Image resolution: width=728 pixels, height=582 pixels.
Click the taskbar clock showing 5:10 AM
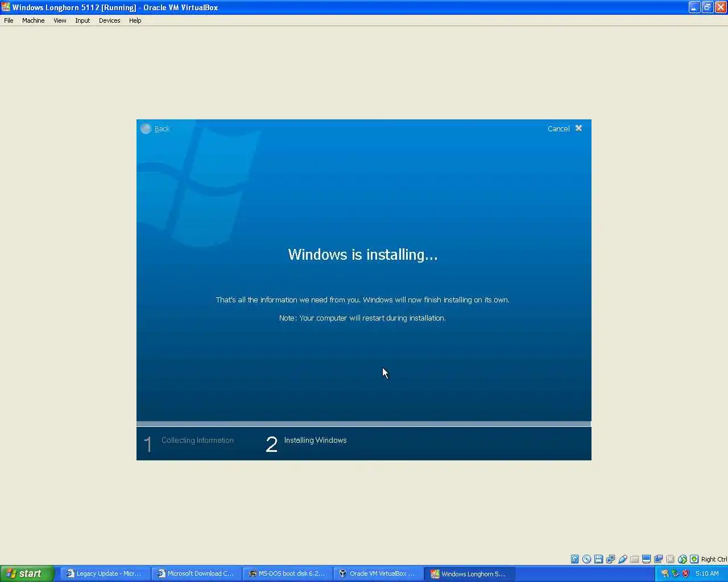click(707, 573)
